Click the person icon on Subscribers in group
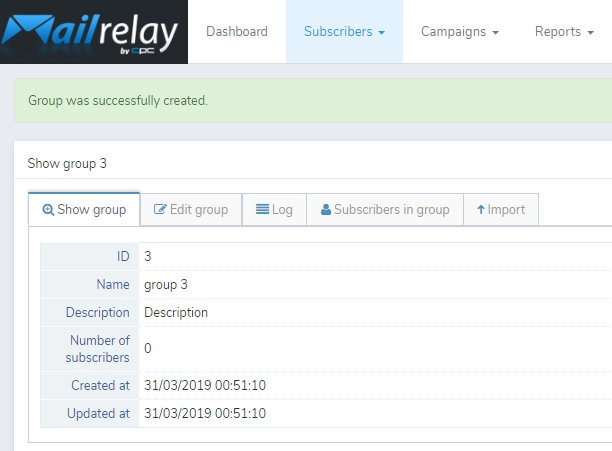Viewport: 612px width, 451px height. pos(326,210)
